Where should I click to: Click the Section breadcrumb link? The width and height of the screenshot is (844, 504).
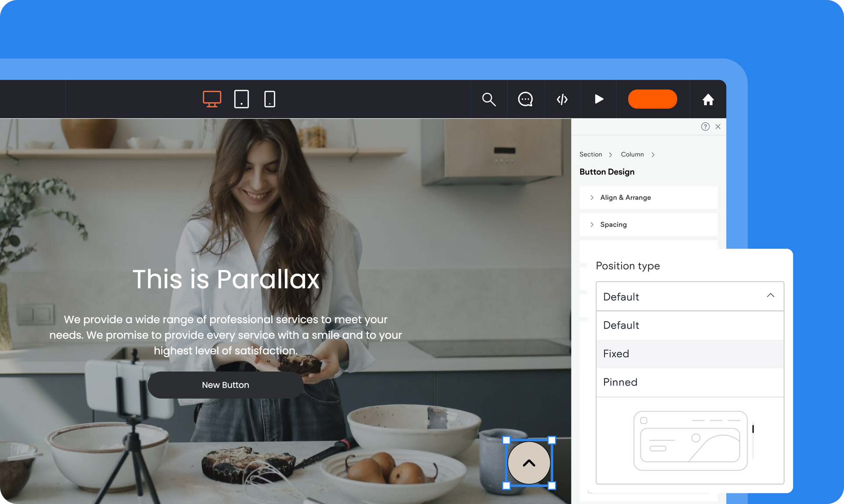pos(591,155)
